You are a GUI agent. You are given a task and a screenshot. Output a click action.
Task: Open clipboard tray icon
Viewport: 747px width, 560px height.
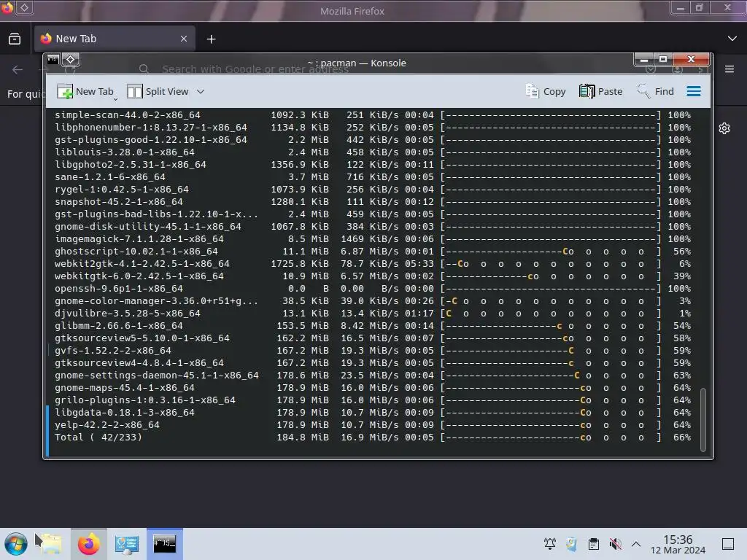[594, 544]
